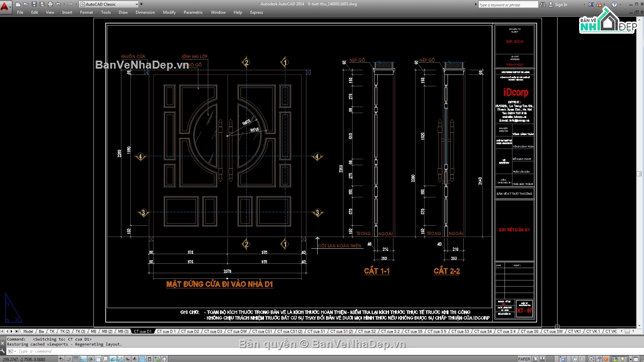Open the Modify menu

(x=169, y=12)
